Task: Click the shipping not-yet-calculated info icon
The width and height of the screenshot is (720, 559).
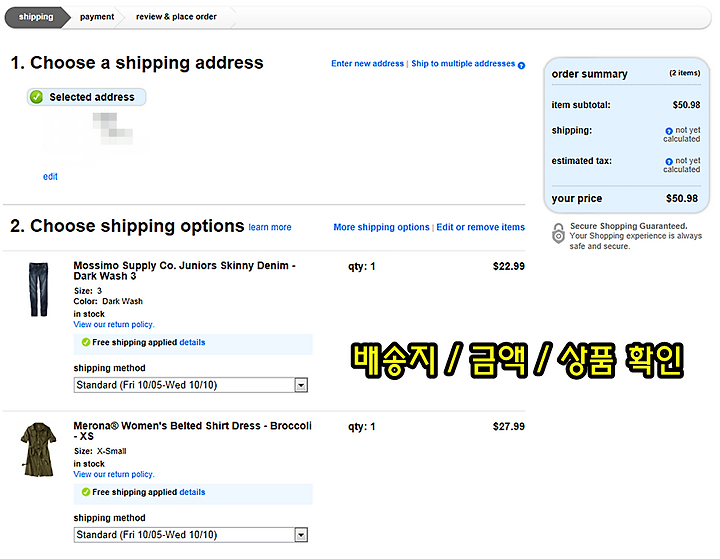Action: point(669,131)
